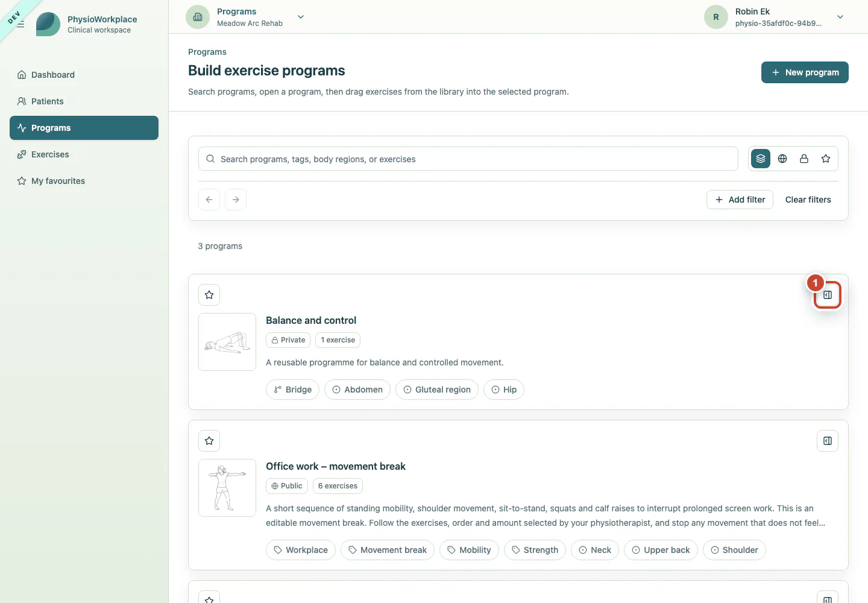
Task: Toggle the sidebar hamburger menu
Action: click(x=20, y=24)
